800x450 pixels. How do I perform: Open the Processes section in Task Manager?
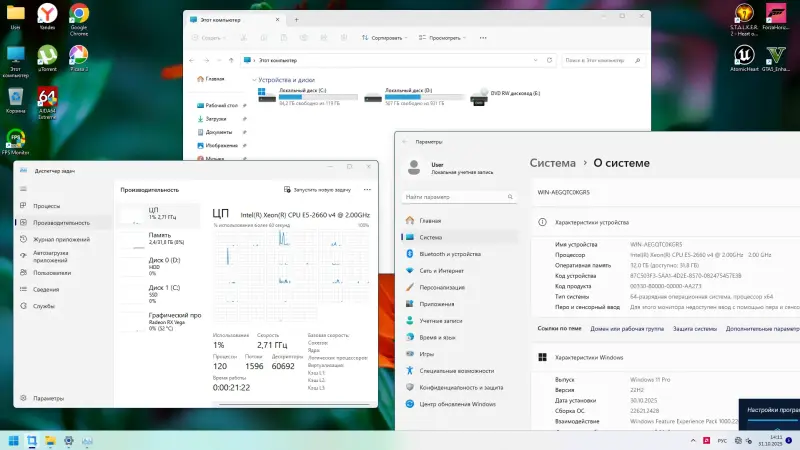46,206
